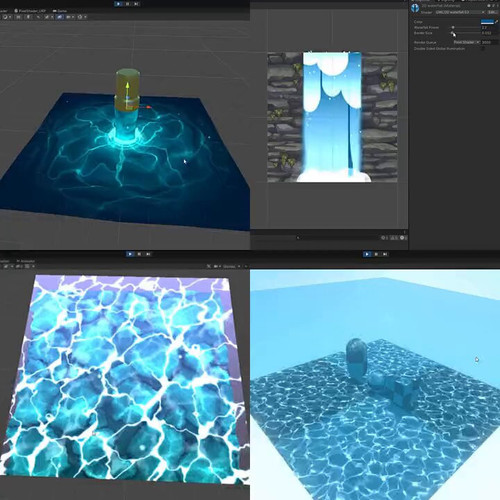The image size is (500, 500).
Task: Switch to the Animator tab in bottom-left editor
Action: coord(26,261)
